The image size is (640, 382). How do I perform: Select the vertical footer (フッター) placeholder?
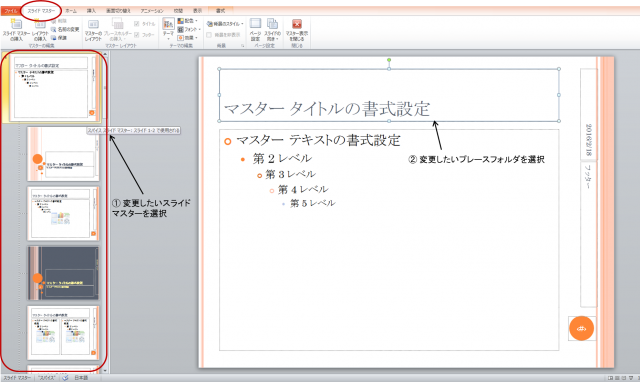(x=589, y=233)
